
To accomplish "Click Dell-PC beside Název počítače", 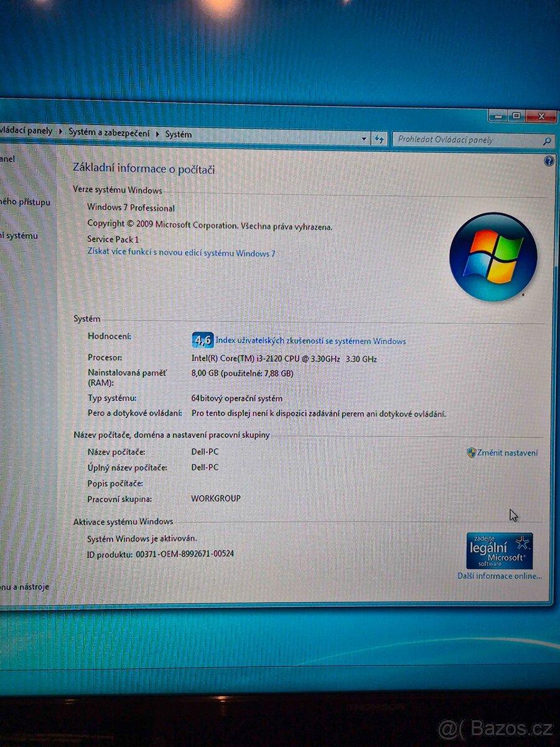I will point(205,452).
